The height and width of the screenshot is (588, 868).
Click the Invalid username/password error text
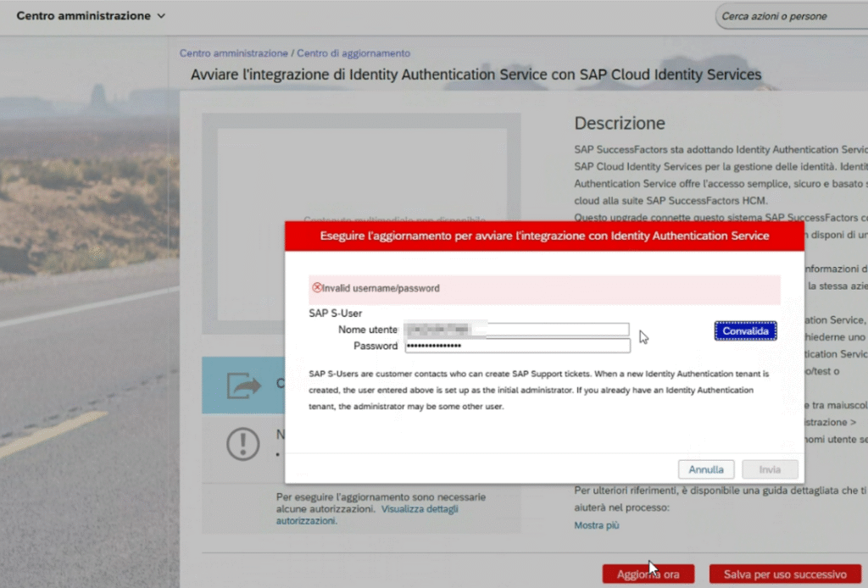click(381, 288)
